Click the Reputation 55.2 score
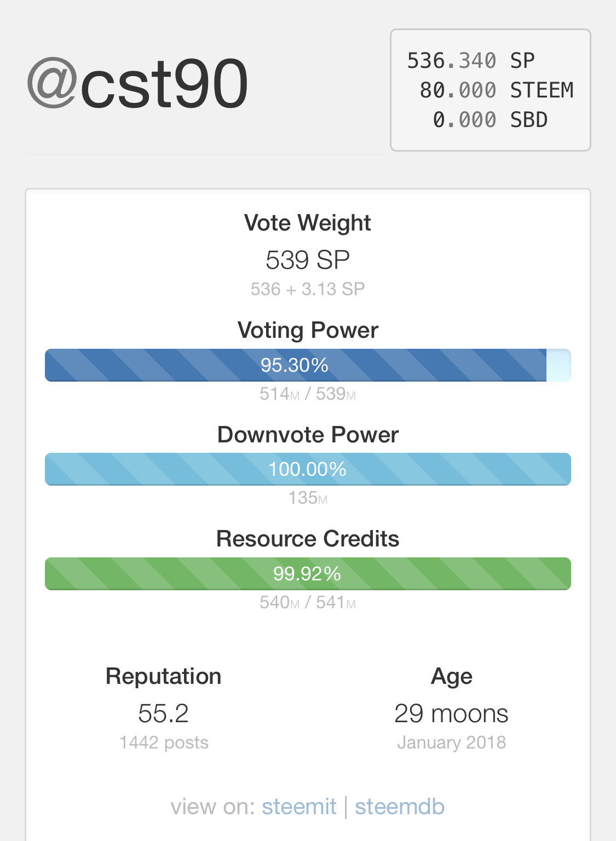This screenshot has width=616, height=841. pos(163,713)
